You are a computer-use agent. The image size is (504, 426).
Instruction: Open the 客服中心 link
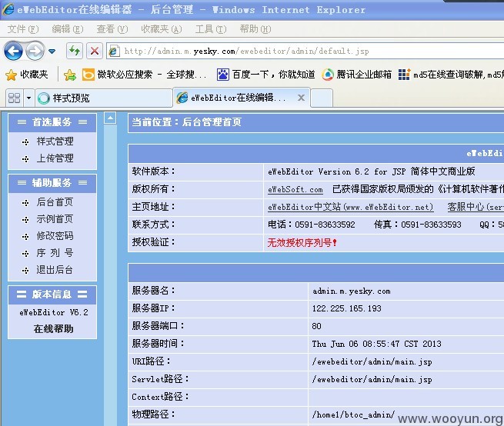tap(476, 207)
